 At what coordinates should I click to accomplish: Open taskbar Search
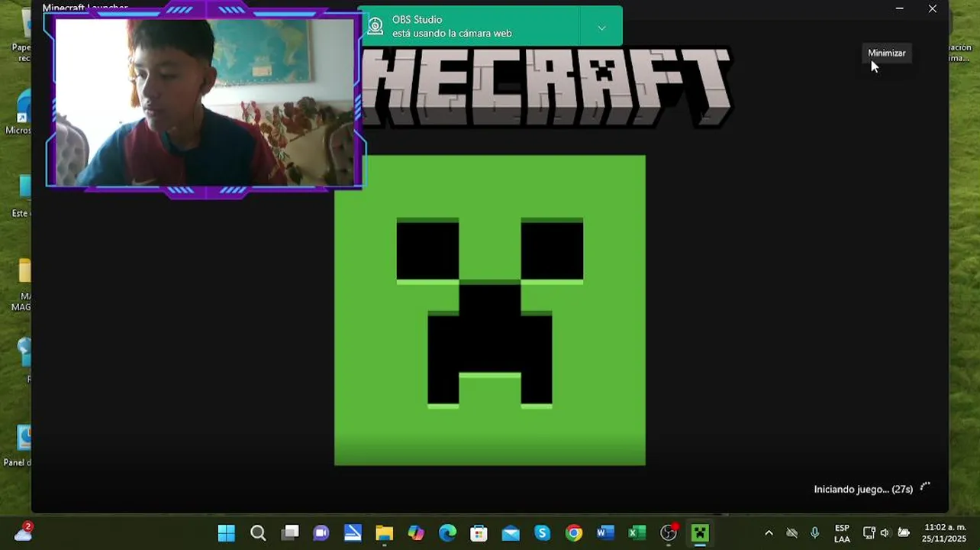[x=258, y=532]
